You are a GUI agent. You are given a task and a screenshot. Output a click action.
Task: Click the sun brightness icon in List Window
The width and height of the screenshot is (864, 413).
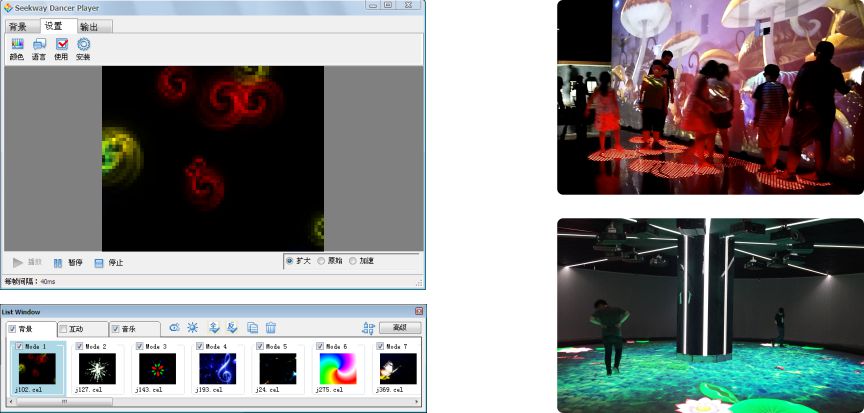pos(192,328)
